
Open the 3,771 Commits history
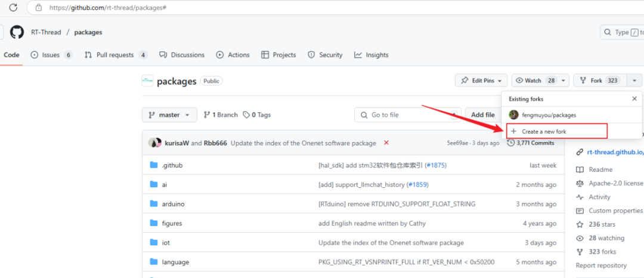pos(531,143)
